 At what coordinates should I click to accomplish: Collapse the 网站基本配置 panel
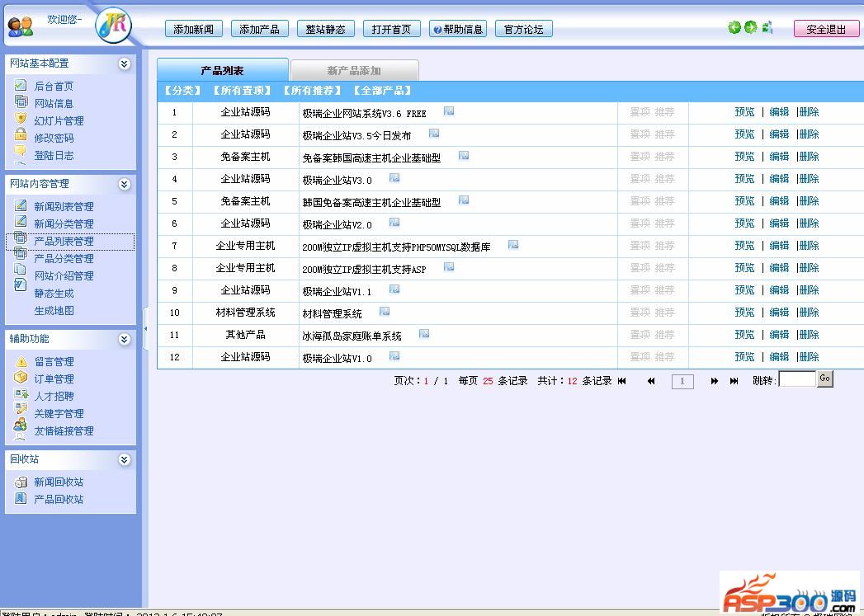124,63
